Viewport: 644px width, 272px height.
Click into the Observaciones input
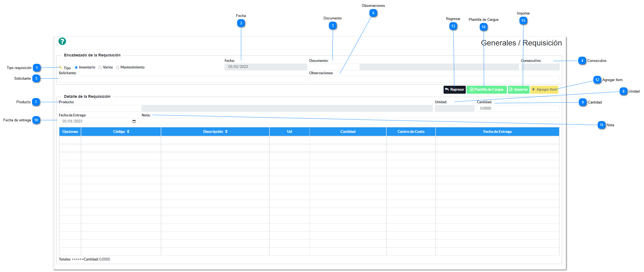434,79
